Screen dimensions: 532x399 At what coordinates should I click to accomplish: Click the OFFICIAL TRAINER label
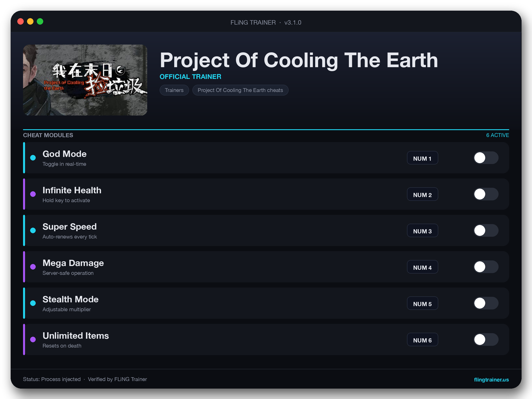190,76
